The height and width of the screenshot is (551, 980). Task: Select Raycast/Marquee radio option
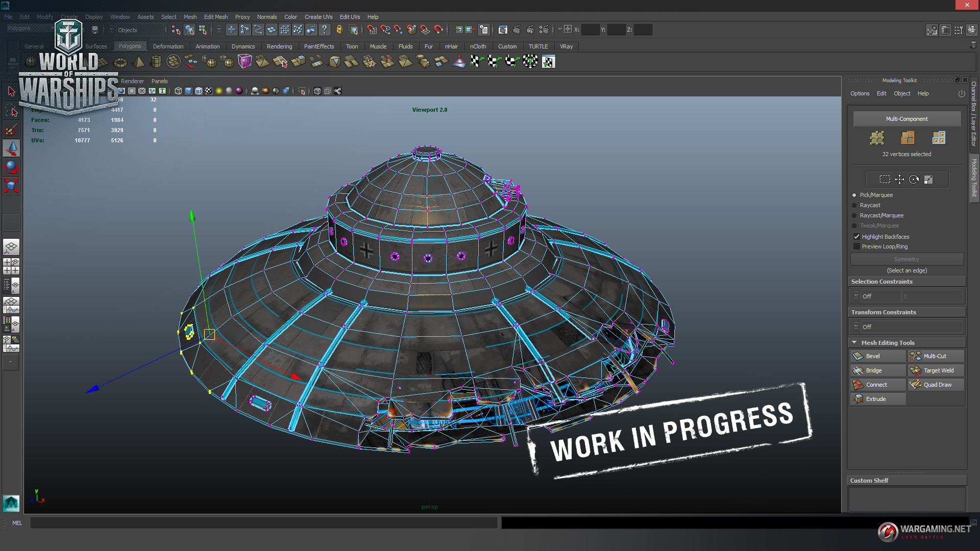click(854, 215)
